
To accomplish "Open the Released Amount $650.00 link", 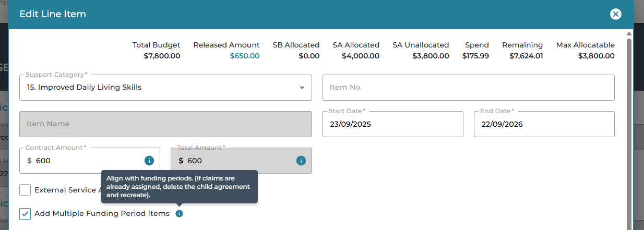I will (245, 56).
